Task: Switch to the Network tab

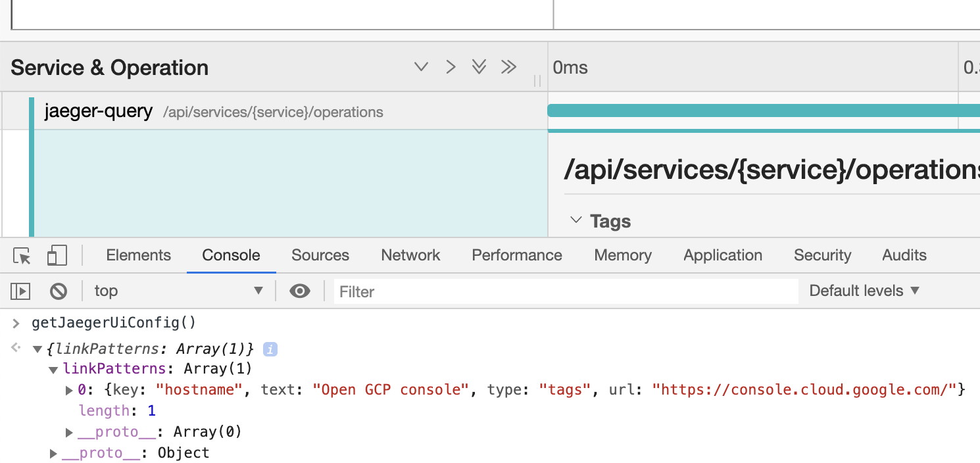Action: tap(410, 255)
